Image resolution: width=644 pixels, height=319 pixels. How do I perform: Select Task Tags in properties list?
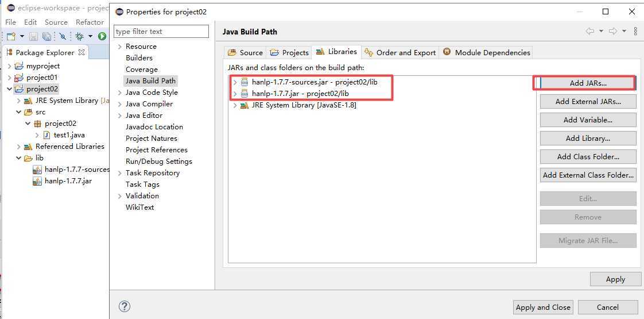tap(142, 185)
